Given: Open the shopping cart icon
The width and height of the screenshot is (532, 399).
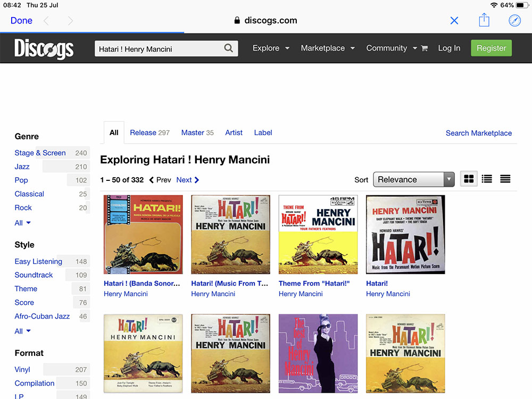Looking at the screenshot, I should pyautogui.click(x=424, y=48).
